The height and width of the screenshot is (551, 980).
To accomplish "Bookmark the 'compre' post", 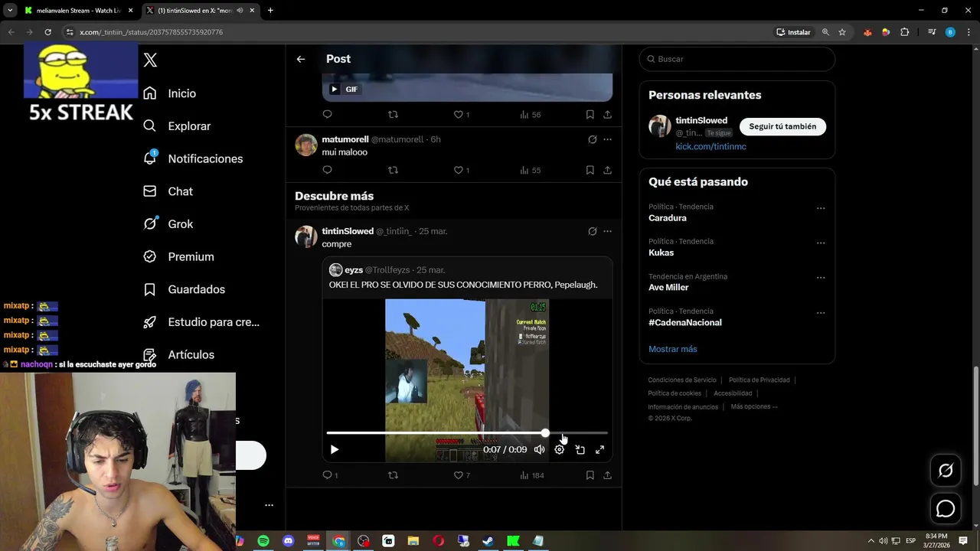I will 590,475.
